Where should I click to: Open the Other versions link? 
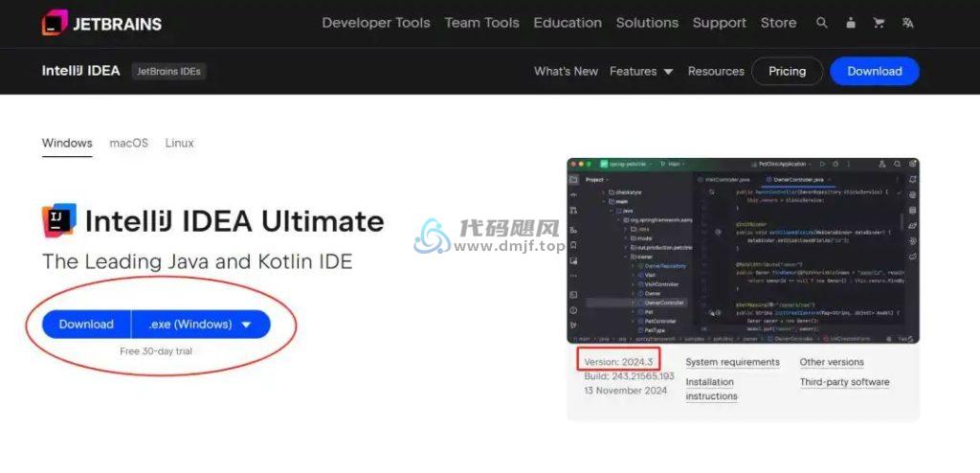pyautogui.click(x=832, y=362)
